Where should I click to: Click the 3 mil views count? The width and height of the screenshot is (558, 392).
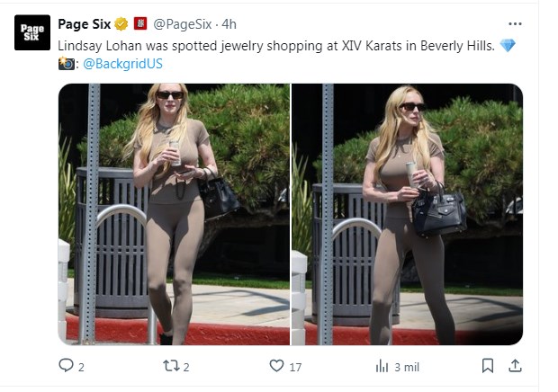[407, 367]
